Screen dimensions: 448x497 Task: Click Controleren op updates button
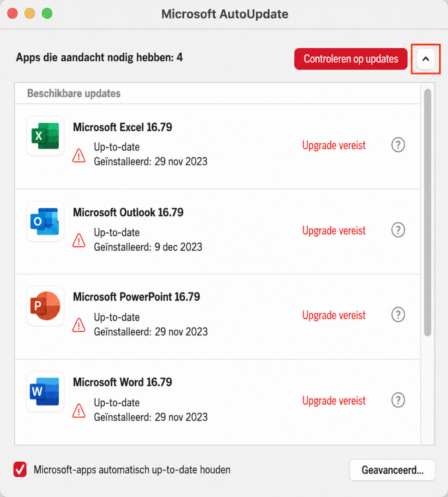351,59
